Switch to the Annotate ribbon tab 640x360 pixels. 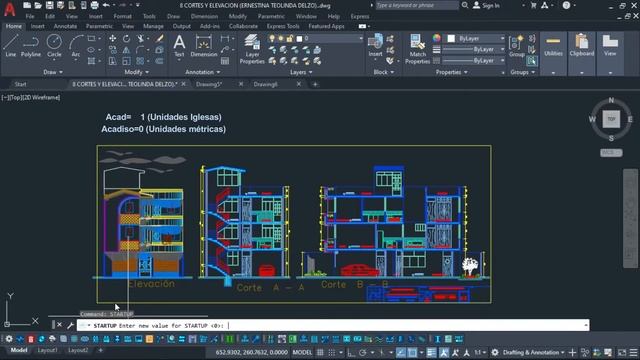65,26
